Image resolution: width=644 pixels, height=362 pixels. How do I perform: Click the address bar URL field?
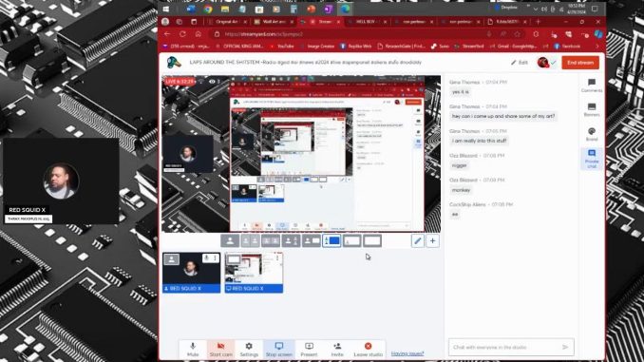coord(350,34)
